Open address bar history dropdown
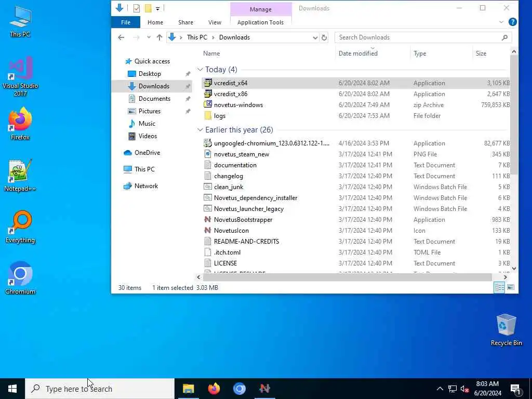Screen dimensions: 532x399 (315, 37)
